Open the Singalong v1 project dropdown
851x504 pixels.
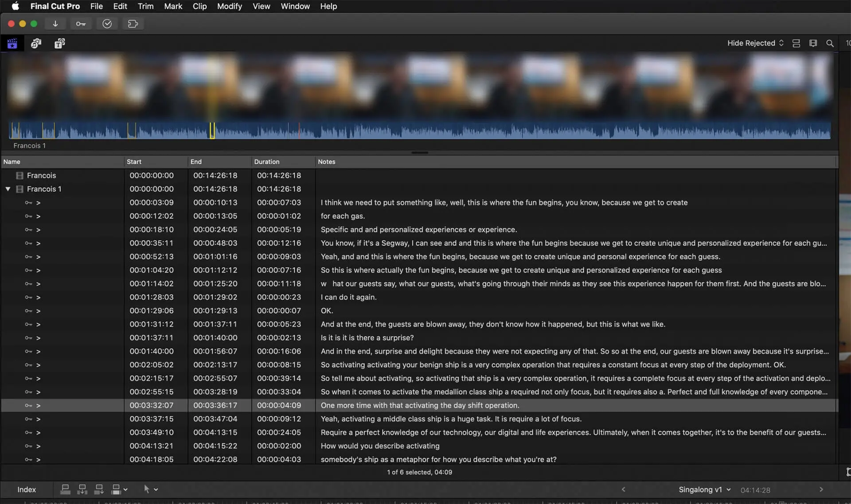click(x=705, y=489)
